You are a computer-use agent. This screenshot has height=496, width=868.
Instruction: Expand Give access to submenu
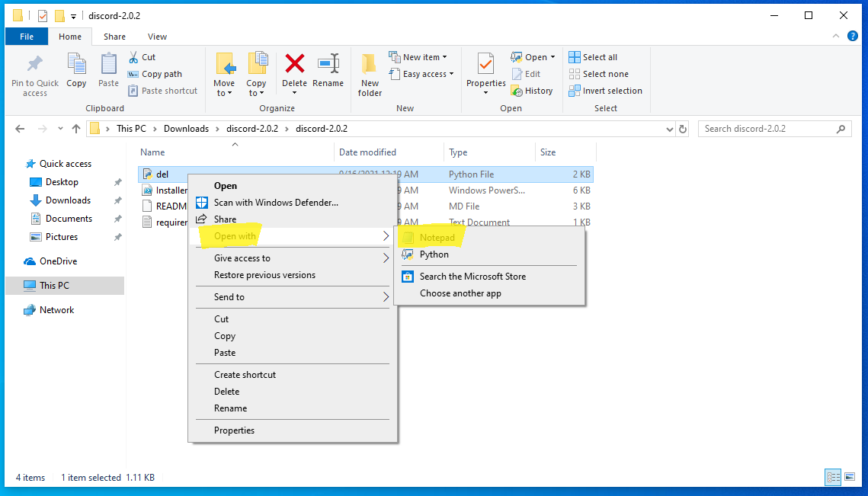(293, 258)
